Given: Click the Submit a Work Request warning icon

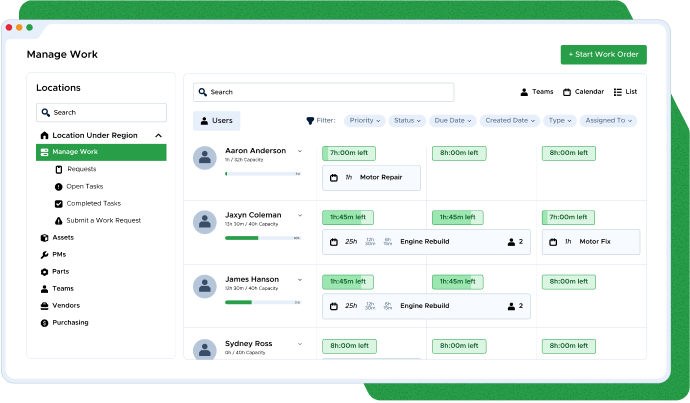Looking at the screenshot, I should coord(59,220).
